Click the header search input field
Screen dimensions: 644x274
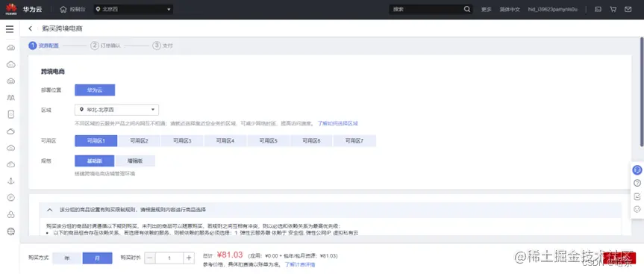pos(426,9)
